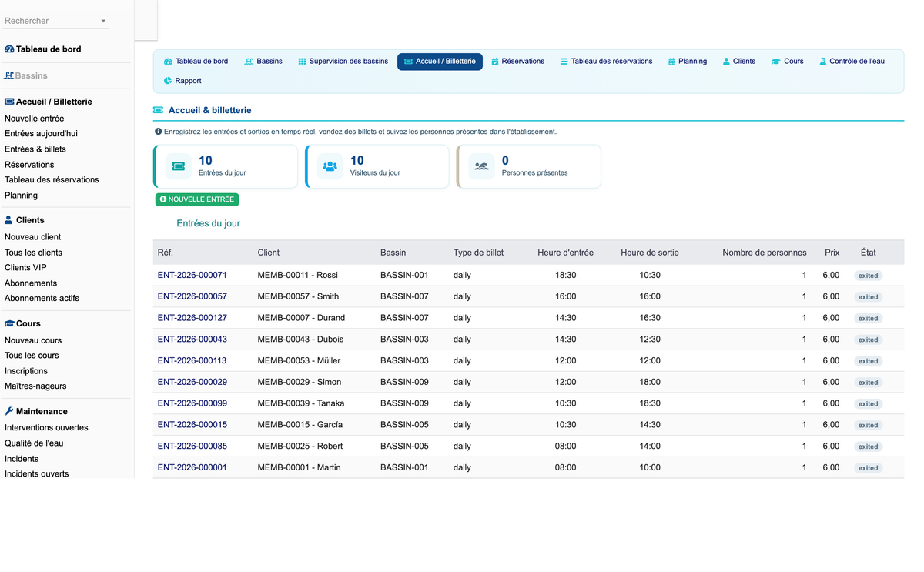
Task: Open the Tableau de bord tab
Action: 196,62
